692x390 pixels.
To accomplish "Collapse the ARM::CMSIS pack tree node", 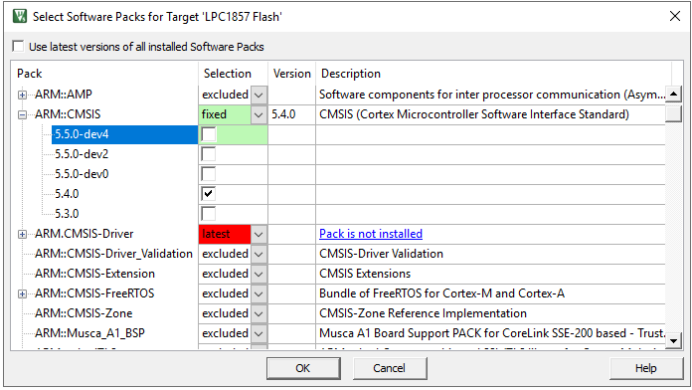I will [x=22, y=115].
